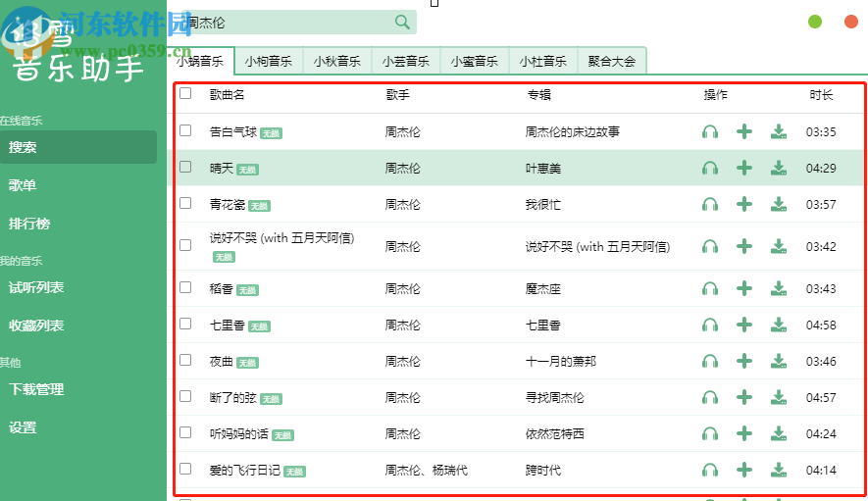Listen to 告白气球 with headphone icon

point(710,131)
